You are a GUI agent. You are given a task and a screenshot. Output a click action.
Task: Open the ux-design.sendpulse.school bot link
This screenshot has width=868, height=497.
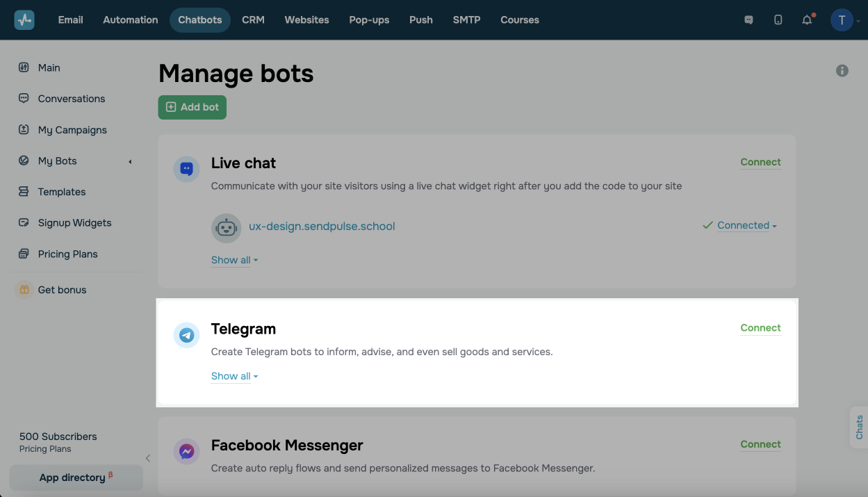[322, 226]
